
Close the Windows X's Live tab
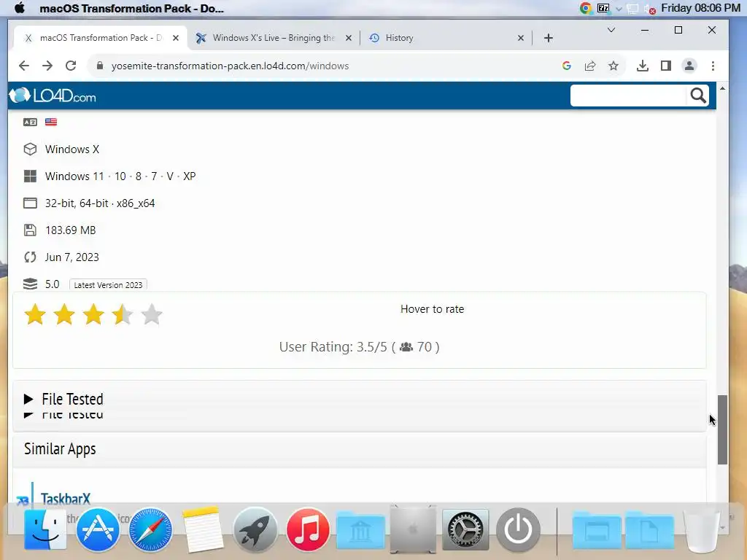click(348, 38)
